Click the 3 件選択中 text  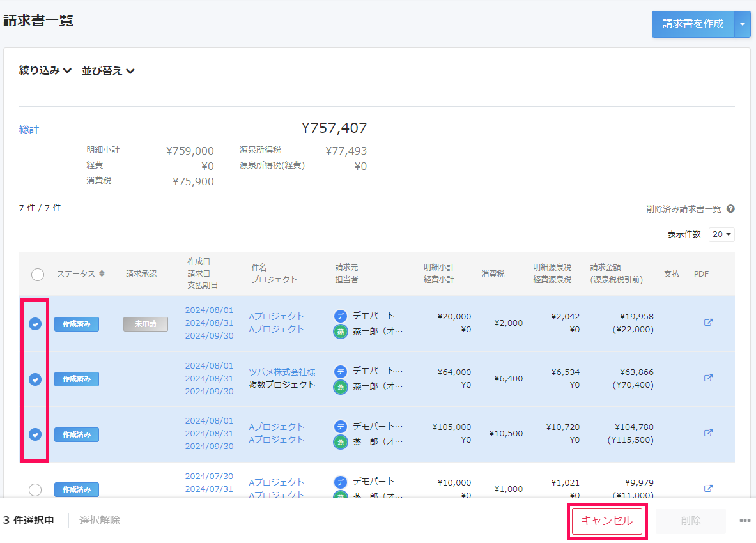click(29, 520)
